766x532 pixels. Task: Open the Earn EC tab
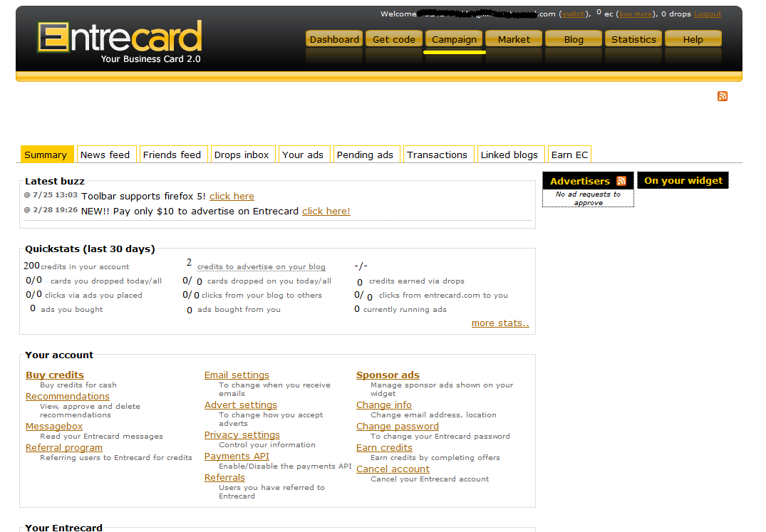pyautogui.click(x=569, y=155)
